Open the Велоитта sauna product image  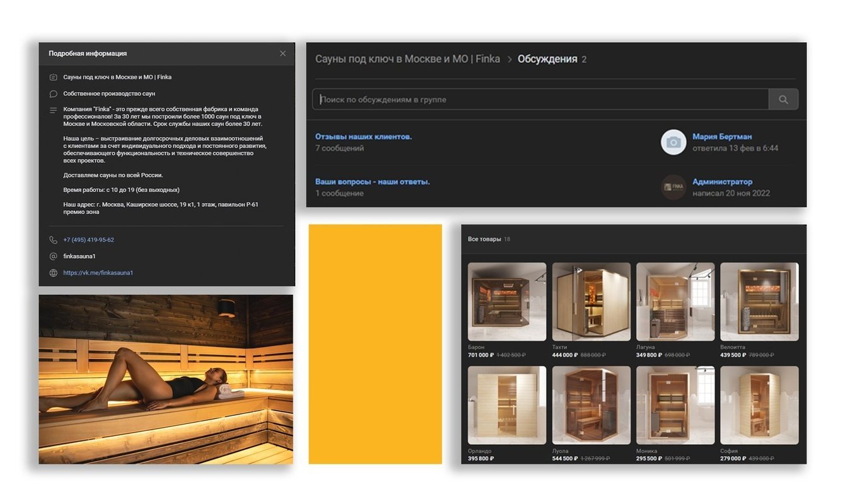[x=759, y=302]
